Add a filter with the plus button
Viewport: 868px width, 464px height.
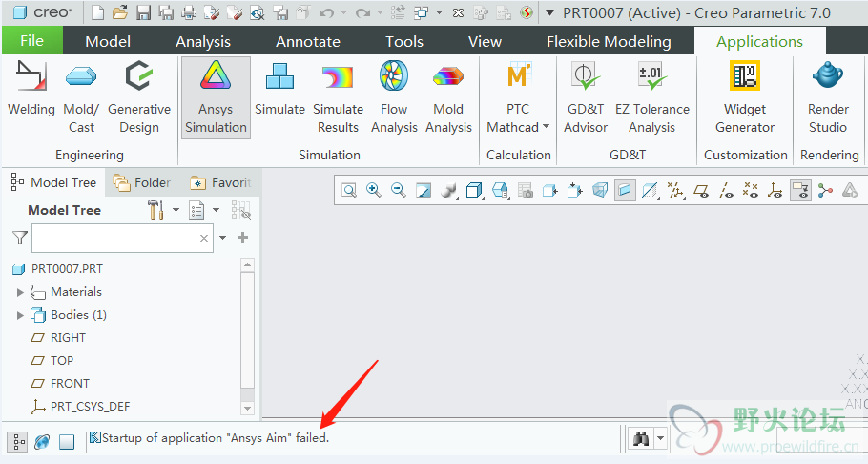[x=242, y=238]
